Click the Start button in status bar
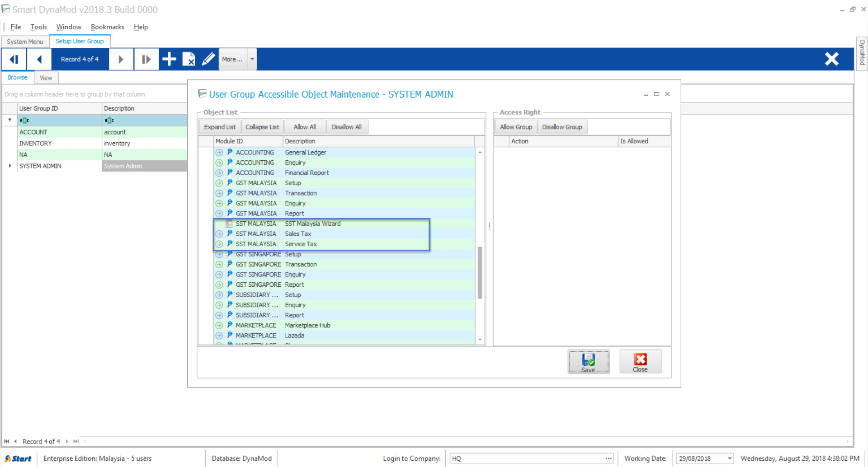The image size is (868, 467). tap(18, 458)
